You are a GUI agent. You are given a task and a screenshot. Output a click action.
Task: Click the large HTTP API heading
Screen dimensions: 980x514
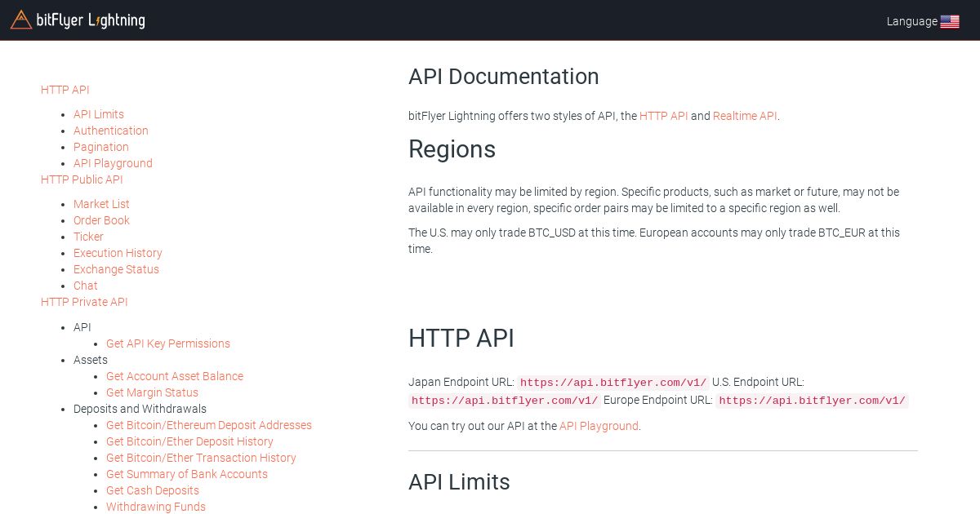tap(461, 338)
